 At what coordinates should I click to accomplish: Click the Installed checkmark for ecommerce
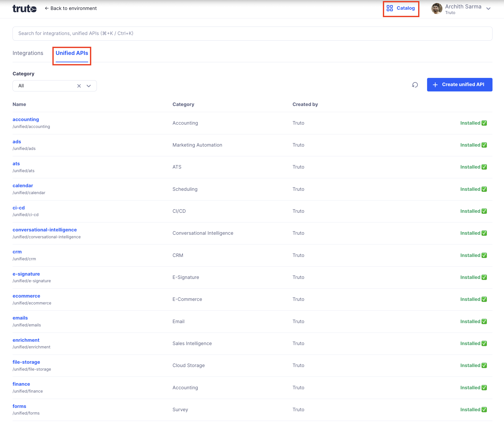pyautogui.click(x=484, y=299)
